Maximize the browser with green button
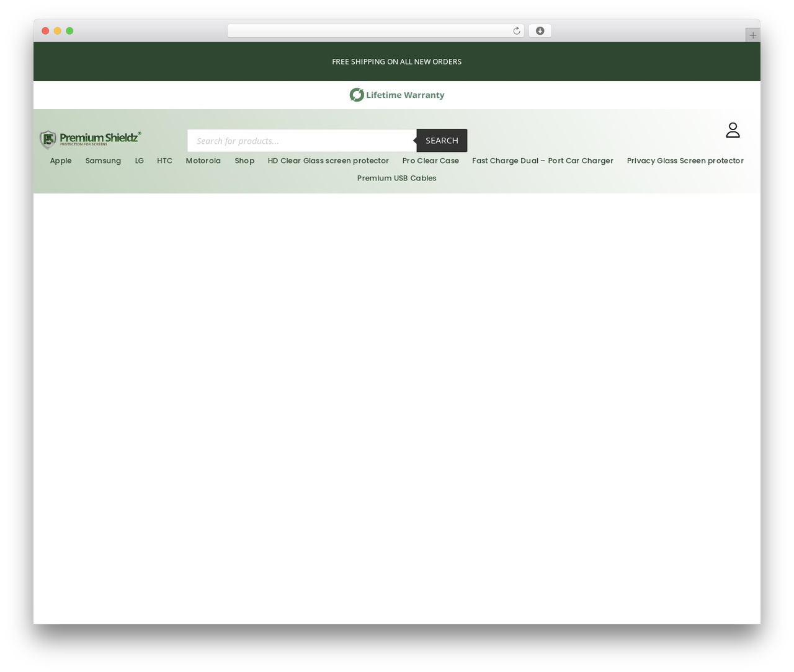The image size is (794, 672). pyautogui.click(x=69, y=31)
